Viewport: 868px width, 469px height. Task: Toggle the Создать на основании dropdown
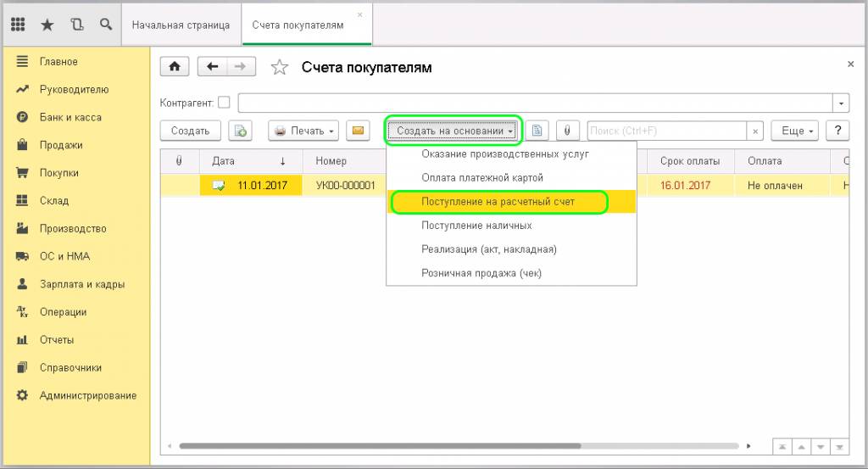453,131
